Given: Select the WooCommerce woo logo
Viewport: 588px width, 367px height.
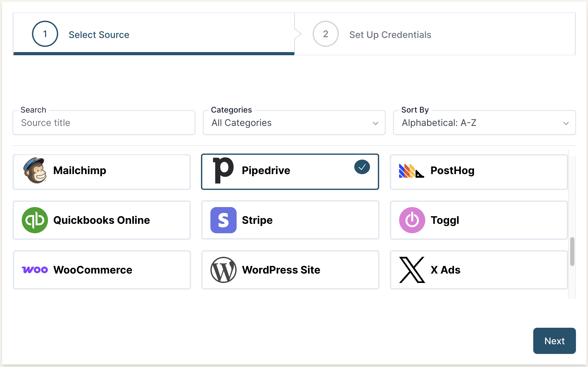Looking at the screenshot, I should pyautogui.click(x=35, y=270).
